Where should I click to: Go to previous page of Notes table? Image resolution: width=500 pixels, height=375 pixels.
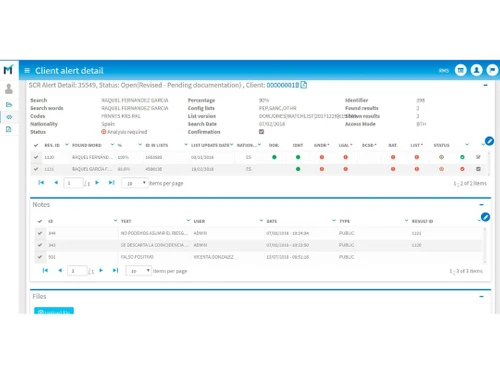coord(60,270)
